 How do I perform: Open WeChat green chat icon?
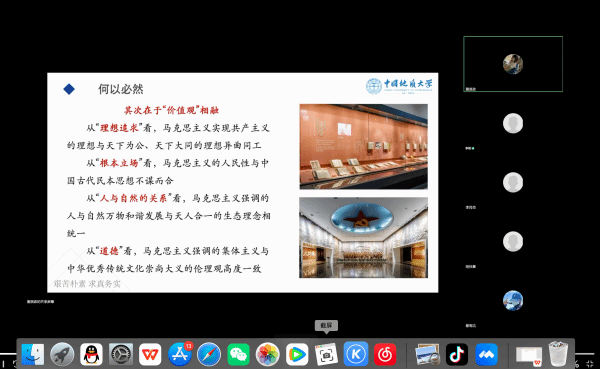pyautogui.click(x=238, y=354)
